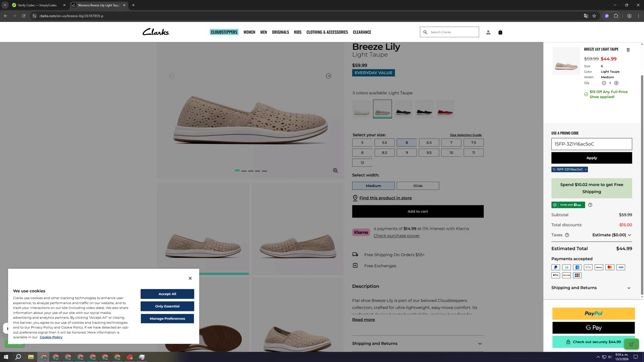Open Clearance menu
This screenshot has height=362, width=644.
[x=362, y=32]
